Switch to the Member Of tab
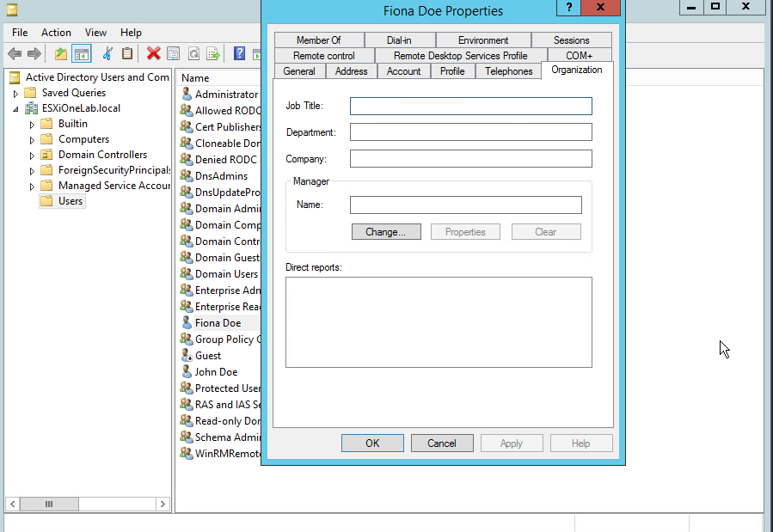This screenshot has width=773, height=532. click(x=319, y=40)
